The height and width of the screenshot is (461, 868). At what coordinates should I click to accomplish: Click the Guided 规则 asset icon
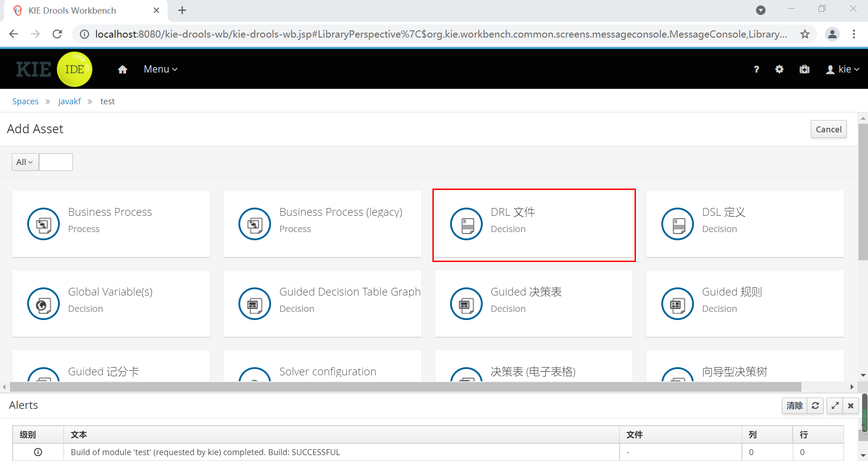click(677, 304)
